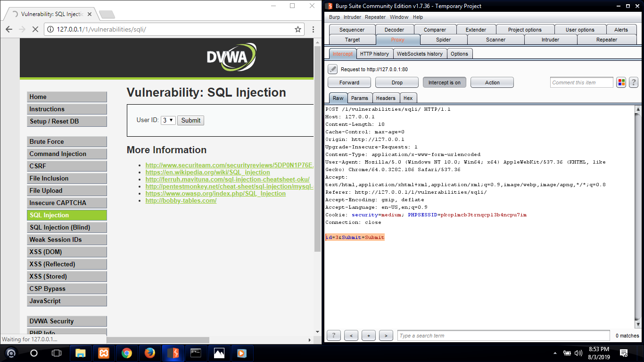Switch to Burp Suite on the taskbar
The image size is (644, 362).
173,353
